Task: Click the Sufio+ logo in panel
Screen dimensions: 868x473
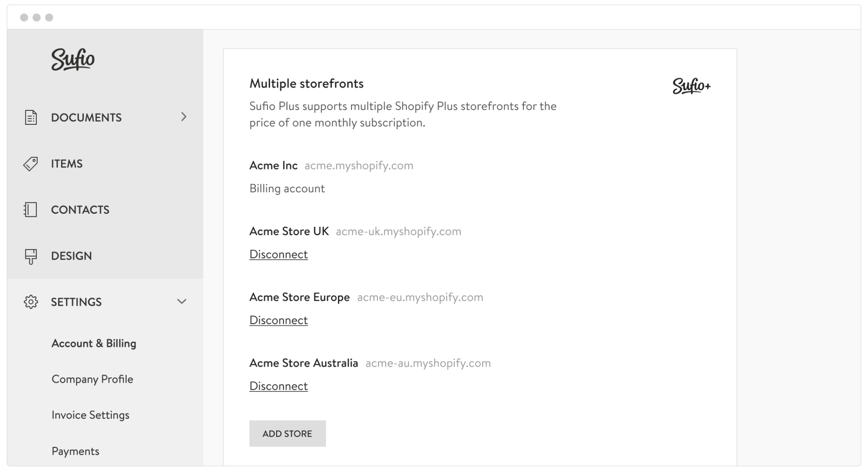Action: pos(691,86)
